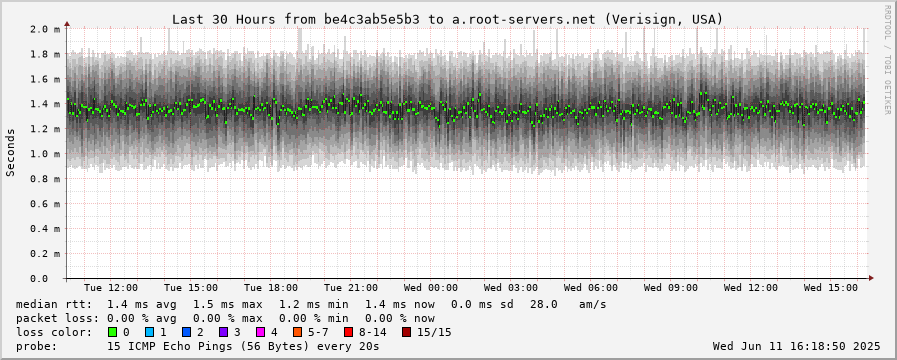Click the Seconds y-axis title
This screenshot has width=897, height=360.
(x=10, y=152)
